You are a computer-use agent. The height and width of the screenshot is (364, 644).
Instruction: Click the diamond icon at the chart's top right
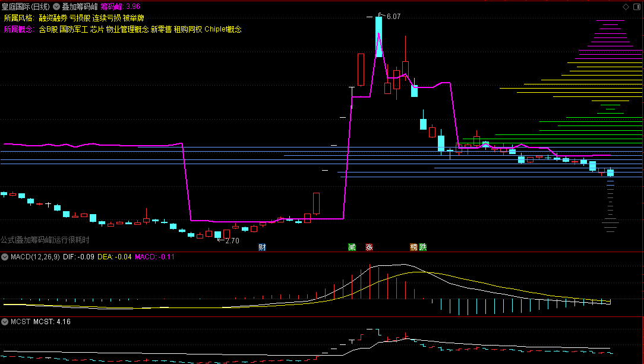click(626, 7)
